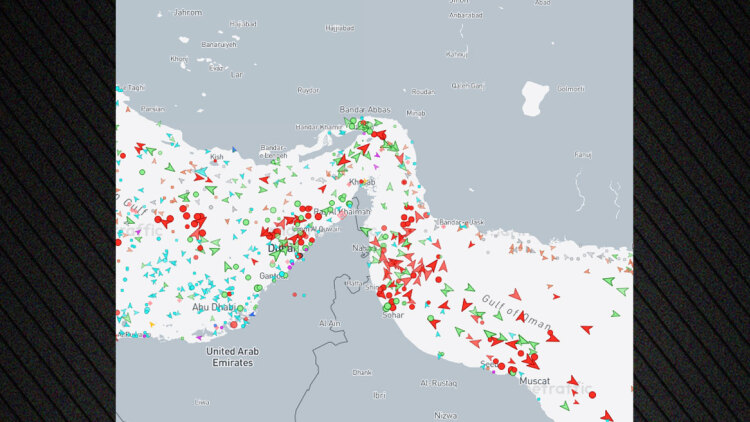Click the United Arab Emirates country label
This screenshot has width=750, height=422.
pos(232,357)
